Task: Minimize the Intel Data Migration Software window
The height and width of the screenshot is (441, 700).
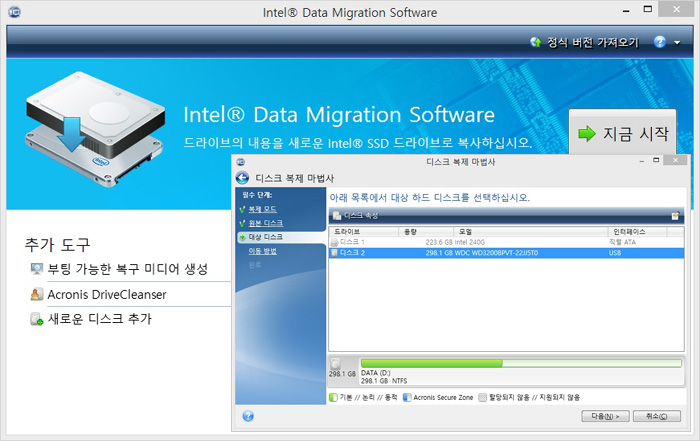Action: pos(626,10)
